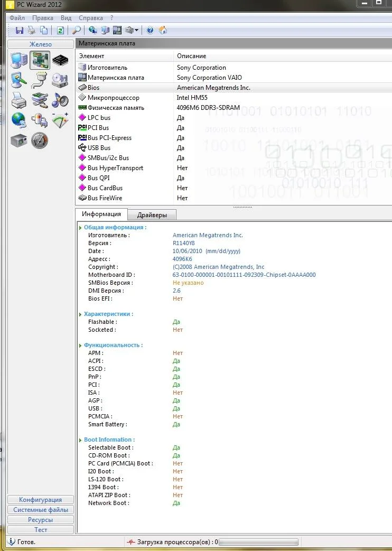Image resolution: width=392 pixels, height=551 pixels.
Task: Collapse the Характеристики section arrow
Action: click(80, 314)
